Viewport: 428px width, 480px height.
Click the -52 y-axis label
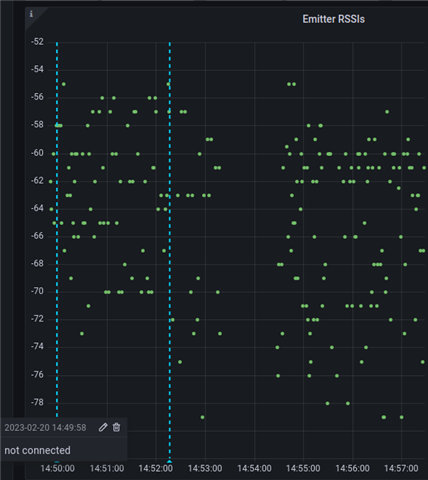(37, 42)
